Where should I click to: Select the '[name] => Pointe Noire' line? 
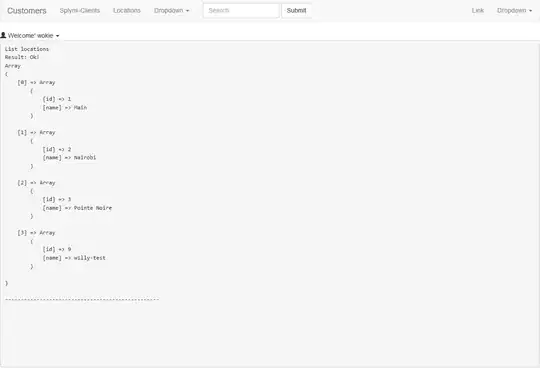pos(77,208)
